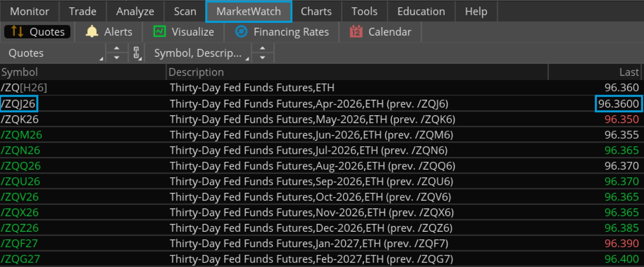Switch to the Tools tab

pos(364,11)
